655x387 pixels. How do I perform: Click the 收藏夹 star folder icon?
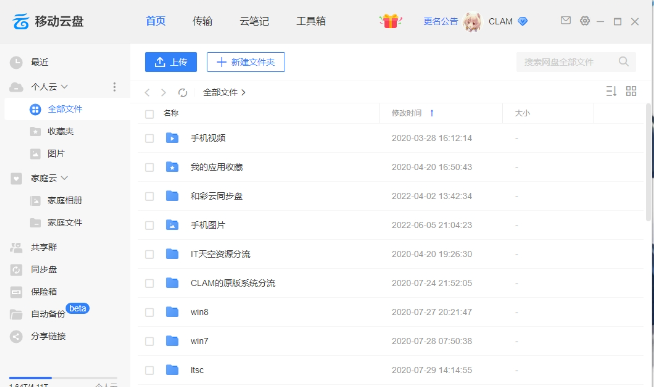[x=36, y=132]
